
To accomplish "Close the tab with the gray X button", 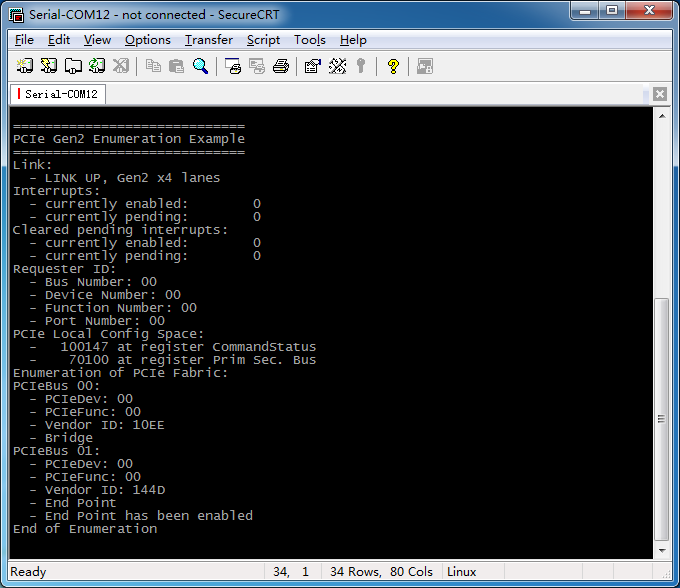I will (660, 94).
